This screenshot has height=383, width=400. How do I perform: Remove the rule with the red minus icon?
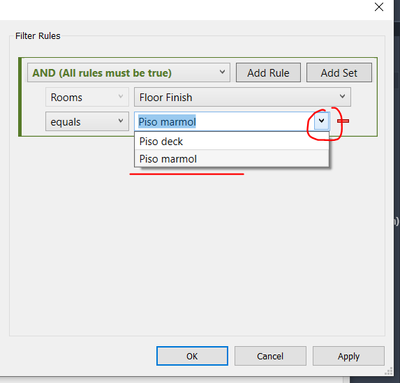(343, 121)
